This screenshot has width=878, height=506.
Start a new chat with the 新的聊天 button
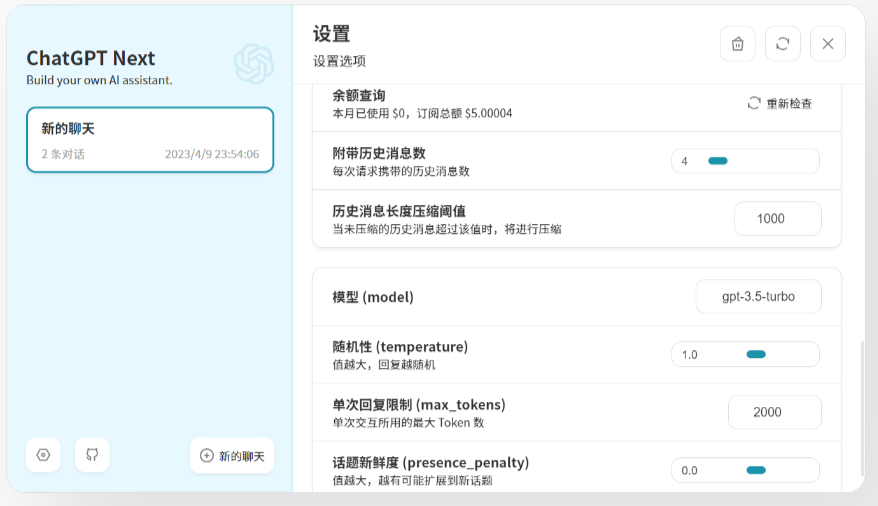pyautogui.click(x=232, y=455)
